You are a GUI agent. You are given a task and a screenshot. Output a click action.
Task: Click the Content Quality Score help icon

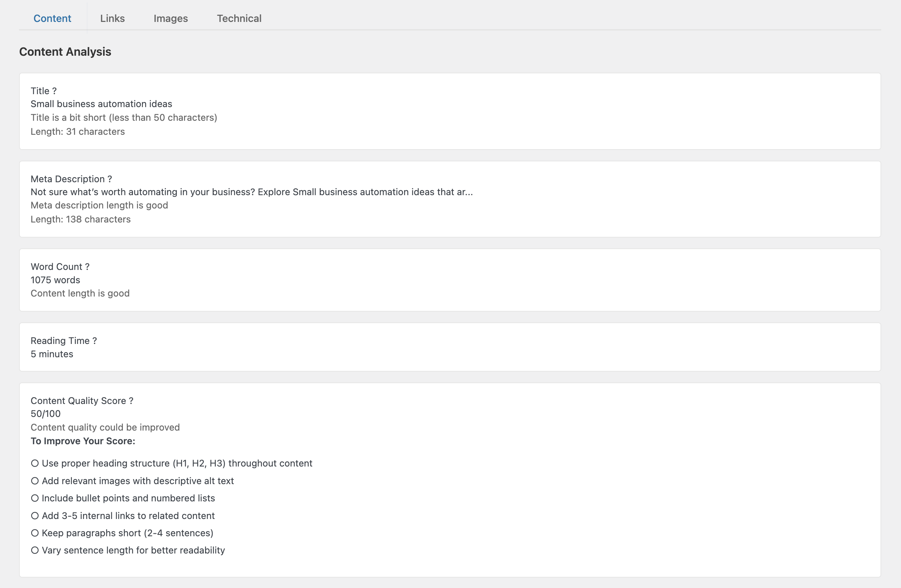(131, 401)
